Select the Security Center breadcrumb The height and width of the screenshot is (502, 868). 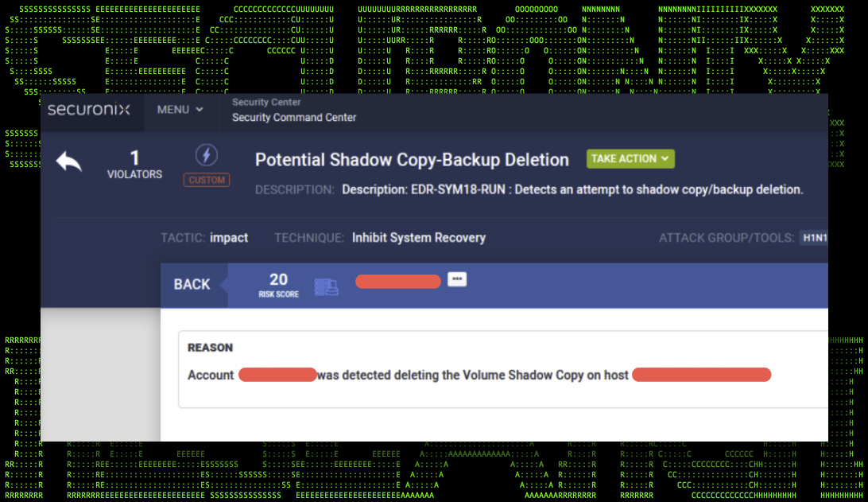[x=266, y=102]
